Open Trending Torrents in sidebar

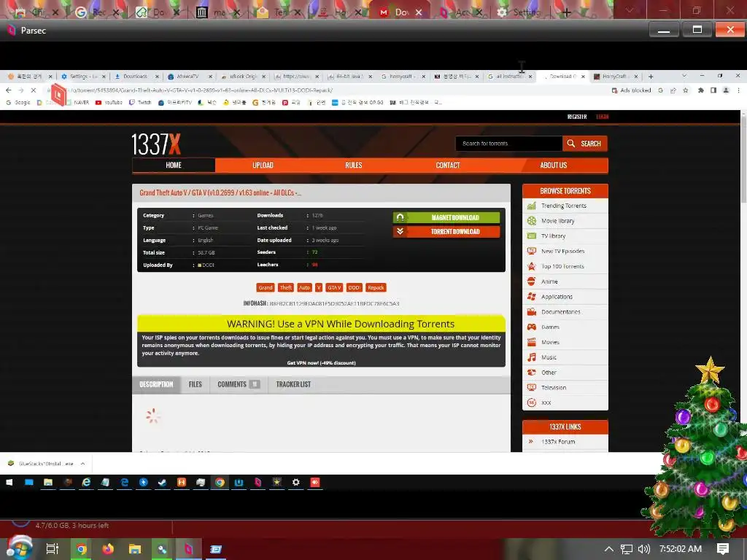(x=564, y=206)
